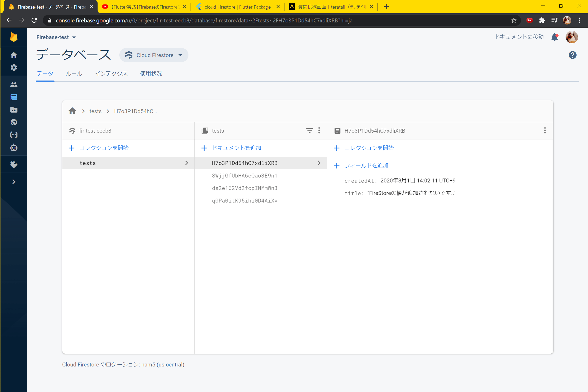Open account avatar in Firebase header
The width and height of the screenshot is (588, 392).
(x=572, y=37)
